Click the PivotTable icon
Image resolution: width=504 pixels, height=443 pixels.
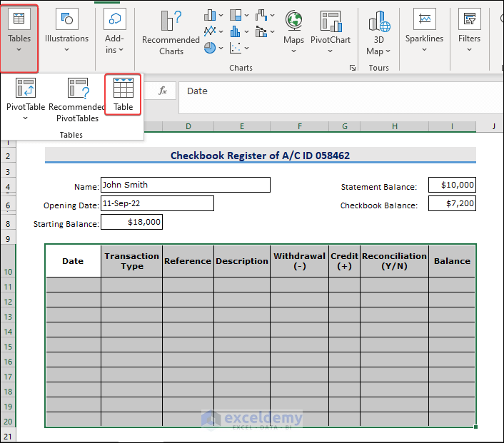(26, 89)
